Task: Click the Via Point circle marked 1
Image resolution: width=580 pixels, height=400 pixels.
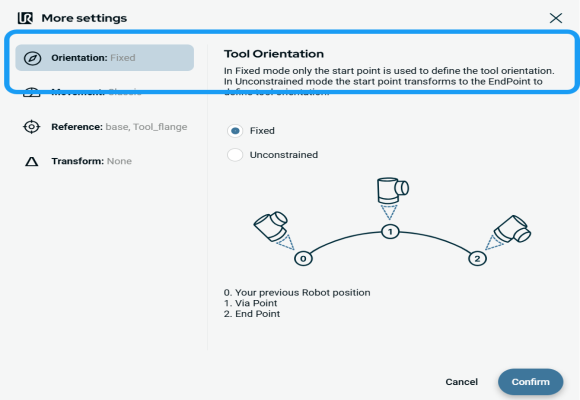Action: (390, 232)
